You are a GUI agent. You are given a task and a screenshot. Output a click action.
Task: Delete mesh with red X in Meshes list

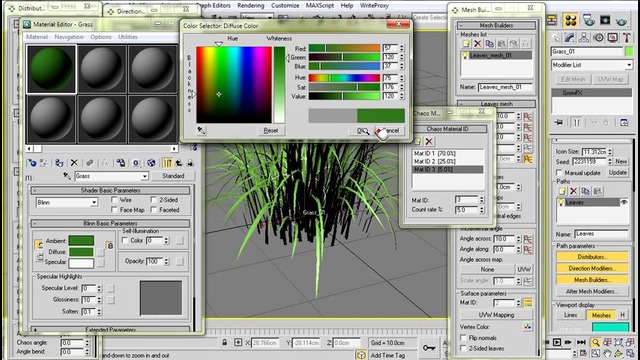[x=478, y=43]
